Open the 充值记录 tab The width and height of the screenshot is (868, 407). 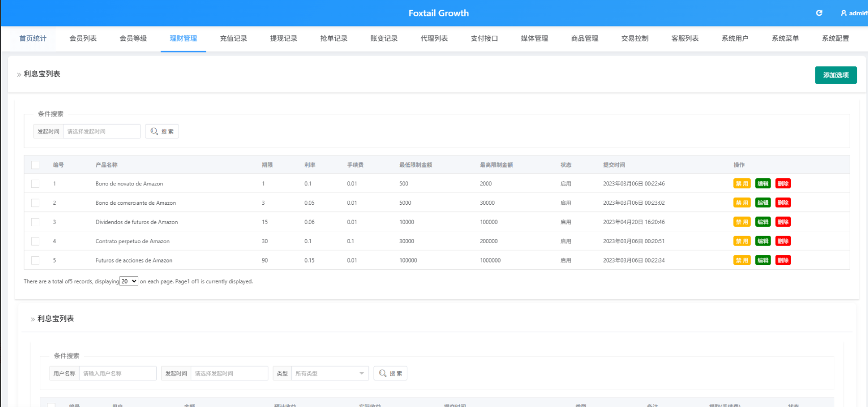coord(234,38)
